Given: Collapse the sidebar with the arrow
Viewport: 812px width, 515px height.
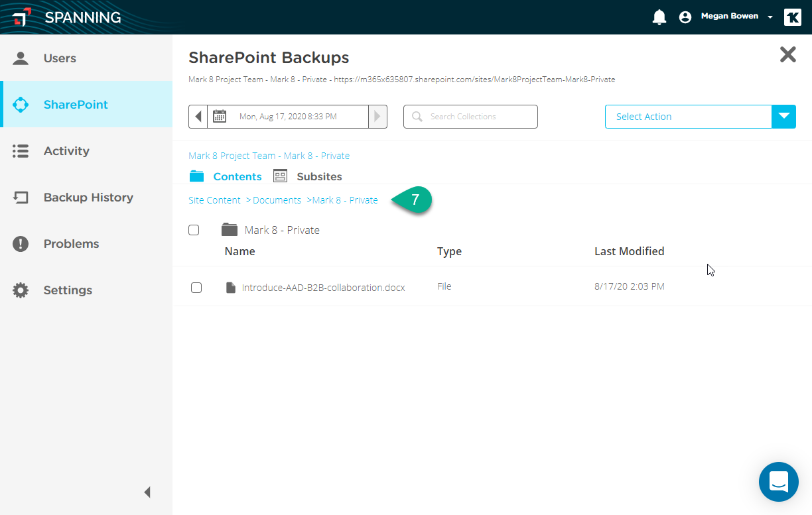Looking at the screenshot, I should pyautogui.click(x=147, y=492).
